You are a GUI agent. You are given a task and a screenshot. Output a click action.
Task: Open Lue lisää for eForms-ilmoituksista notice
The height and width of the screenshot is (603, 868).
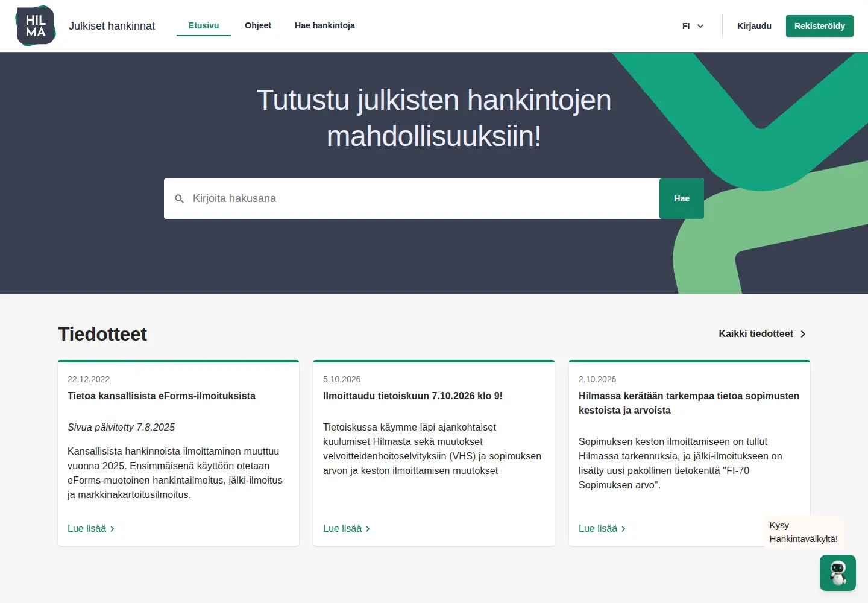coord(91,528)
